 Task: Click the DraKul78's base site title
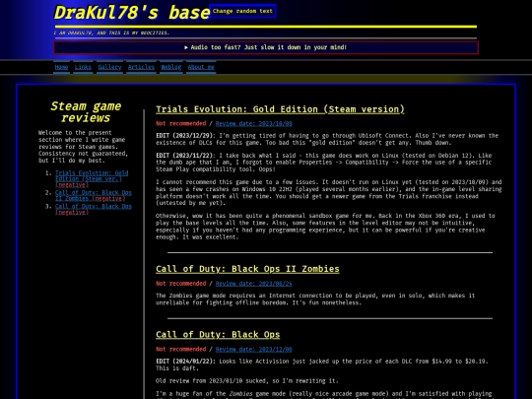132,13
